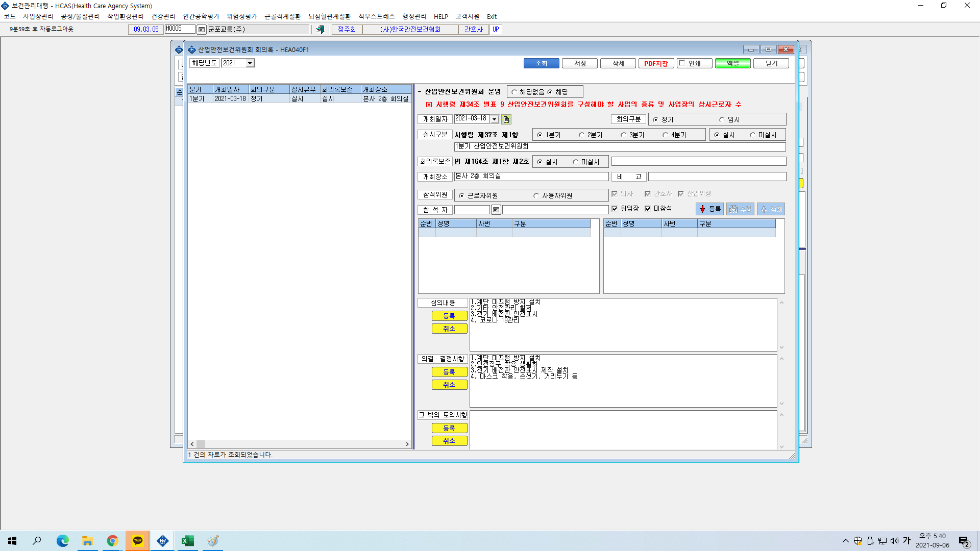Click in the 개최장소 text field
This screenshot has width=980, height=551.
click(x=531, y=176)
